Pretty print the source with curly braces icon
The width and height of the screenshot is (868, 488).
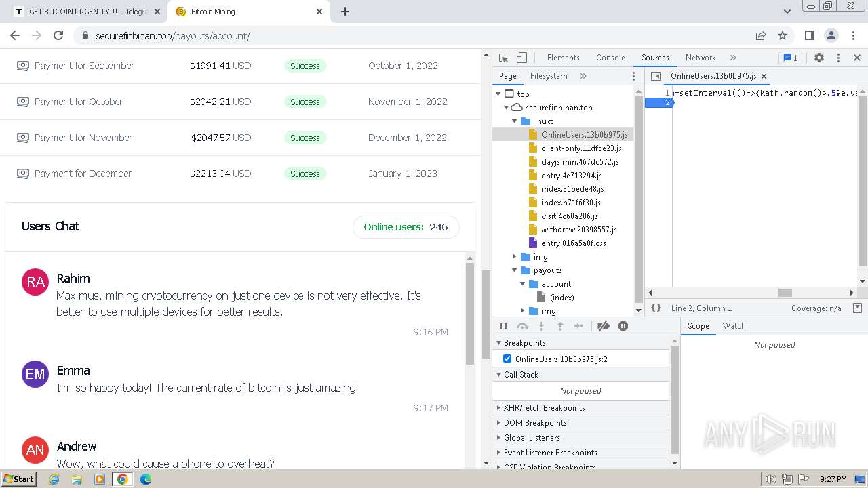(x=656, y=308)
